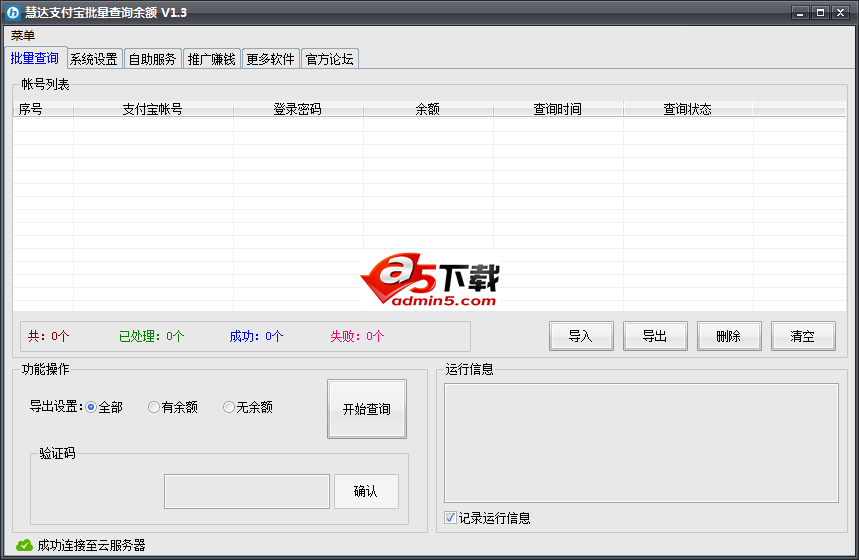Click the 成功连接至云服务器 status text
Image resolution: width=859 pixels, height=560 pixels.
pos(91,545)
